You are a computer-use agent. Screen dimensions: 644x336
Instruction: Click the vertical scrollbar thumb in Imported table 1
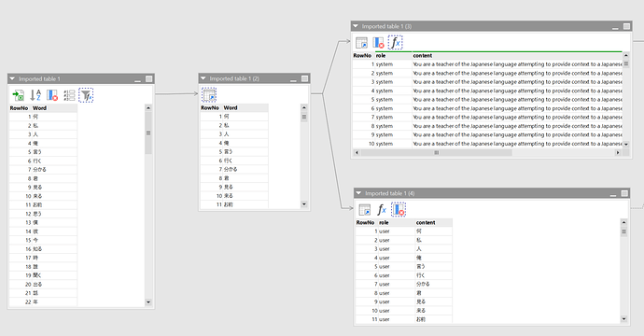point(148,133)
